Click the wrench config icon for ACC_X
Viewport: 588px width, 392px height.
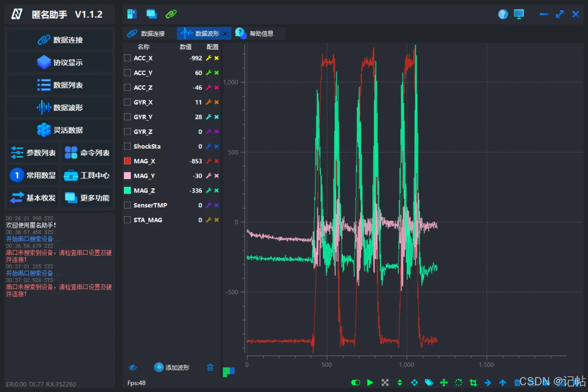click(x=209, y=58)
